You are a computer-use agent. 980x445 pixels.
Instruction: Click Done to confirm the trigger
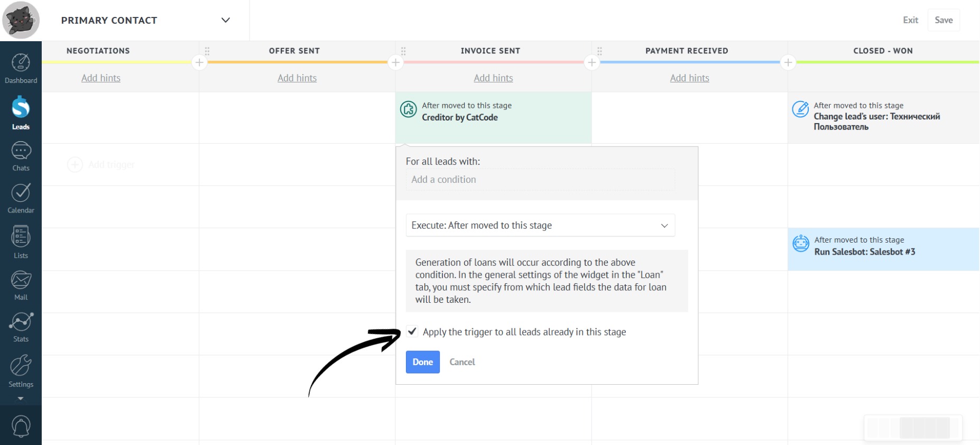tap(422, 362)
